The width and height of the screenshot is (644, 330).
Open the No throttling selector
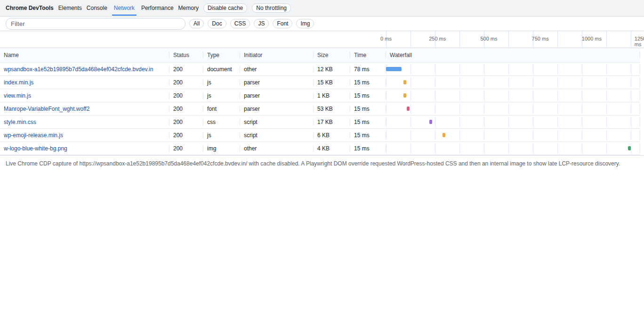pyautogui.click(x=271, y=8)
